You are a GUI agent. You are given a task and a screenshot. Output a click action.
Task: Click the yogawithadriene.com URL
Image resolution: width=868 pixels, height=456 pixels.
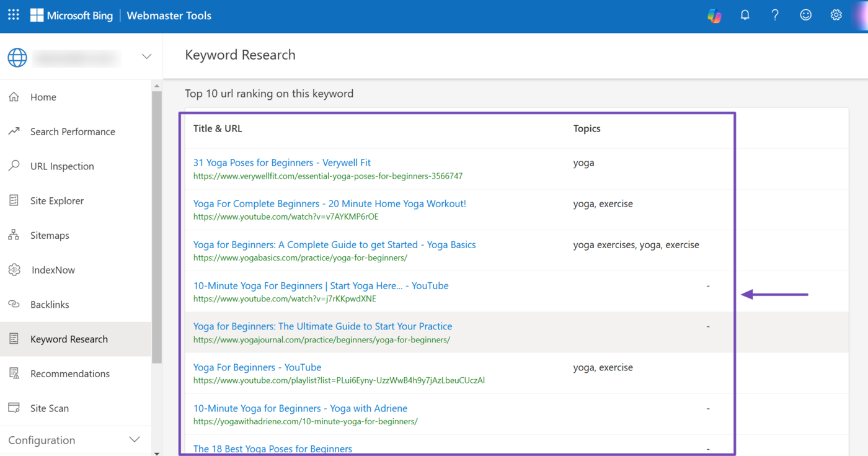[x=305, y=422]
